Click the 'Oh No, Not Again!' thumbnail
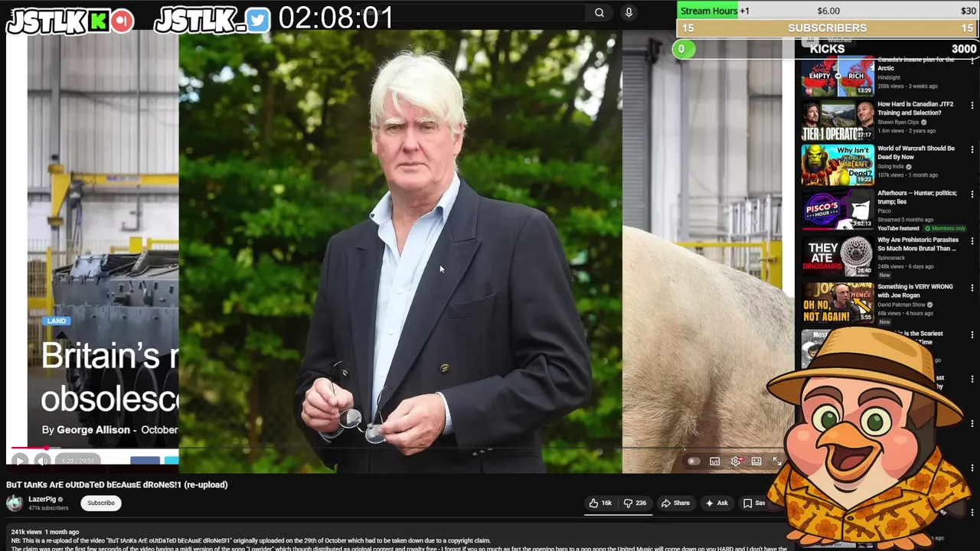Image resolution: width=980 pixels, height=551 pixels. (838, 303)
